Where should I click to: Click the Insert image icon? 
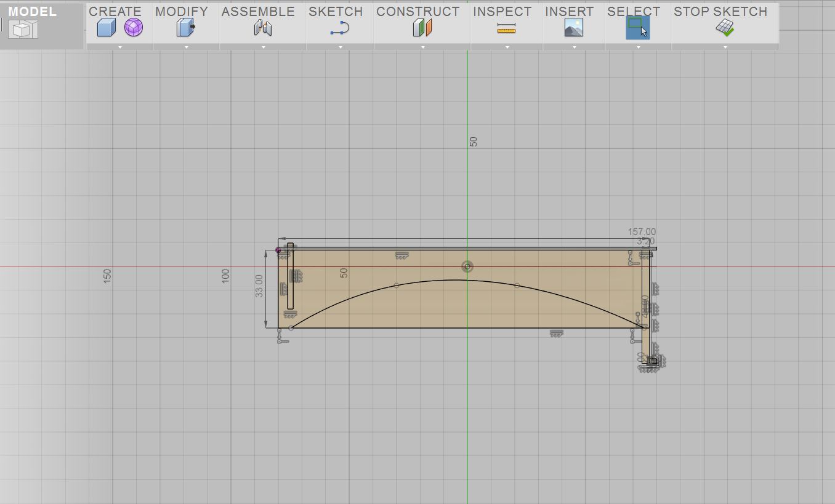coord(574,28)
